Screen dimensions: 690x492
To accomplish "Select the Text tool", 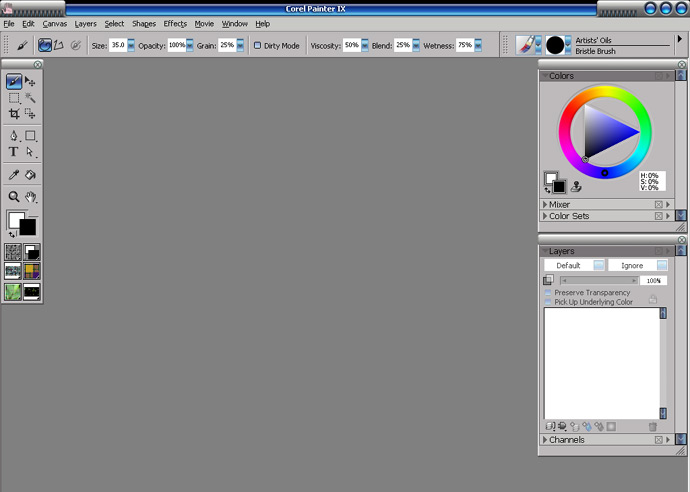I will [x=14, y=152].
